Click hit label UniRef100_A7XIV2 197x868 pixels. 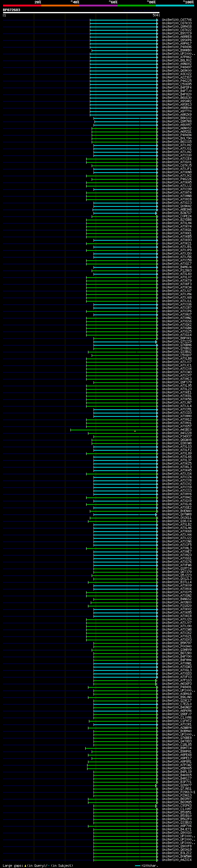(x=176, y=484)
